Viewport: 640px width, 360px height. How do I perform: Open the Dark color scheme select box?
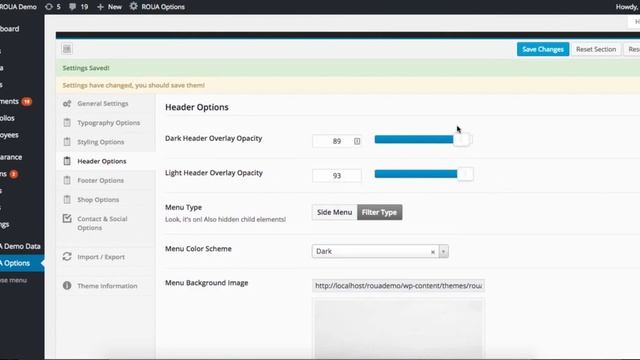tap(380, 251)
